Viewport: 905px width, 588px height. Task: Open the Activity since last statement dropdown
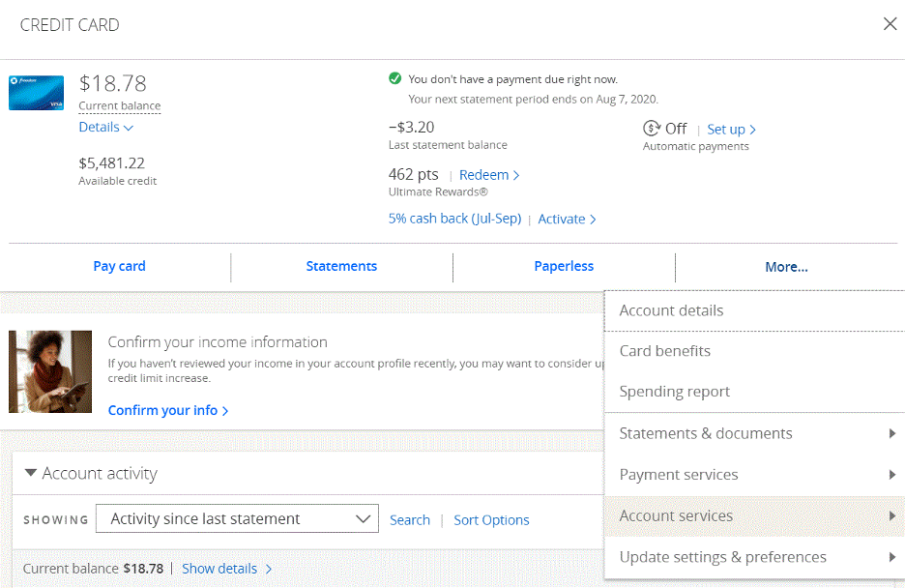(237, 519)
